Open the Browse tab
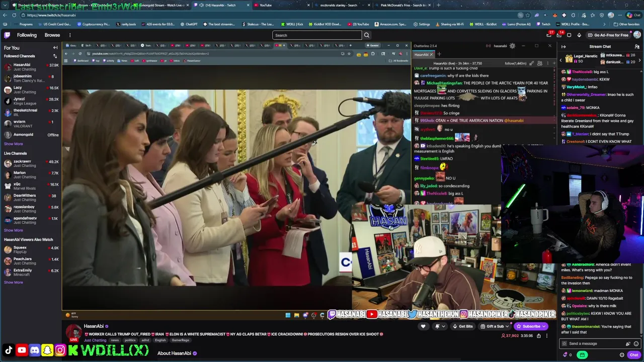 (52, 35)
